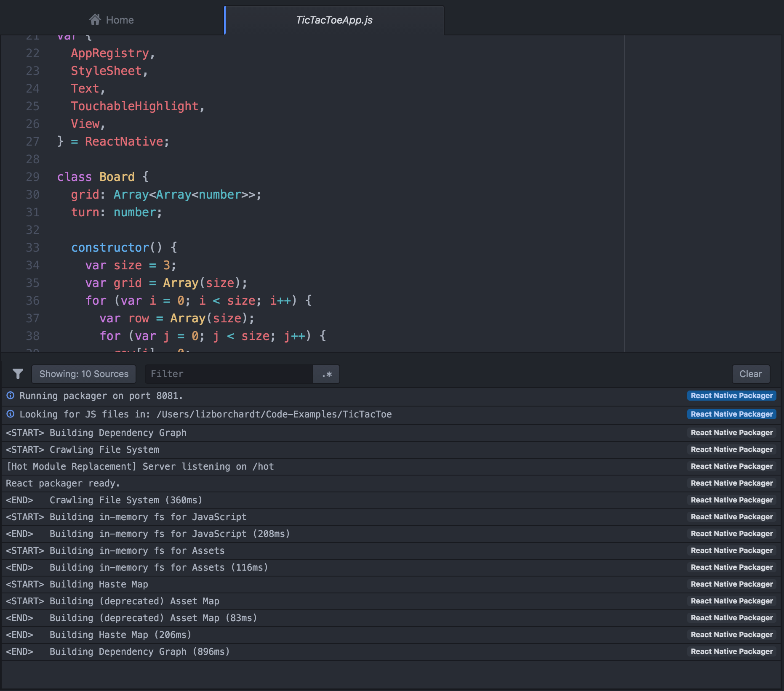Viewport: 784px width, 691px height.
Task: Click 'var size = 3;' code line
Action: [131, 265]
